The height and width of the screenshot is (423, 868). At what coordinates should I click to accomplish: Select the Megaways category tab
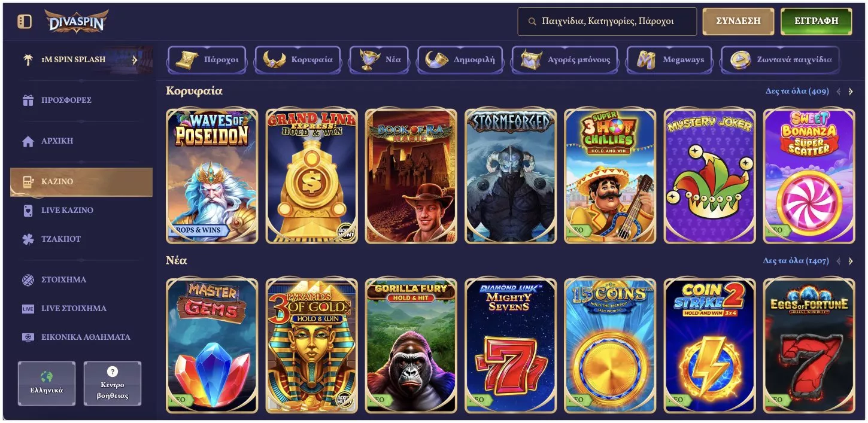(669, 60)
